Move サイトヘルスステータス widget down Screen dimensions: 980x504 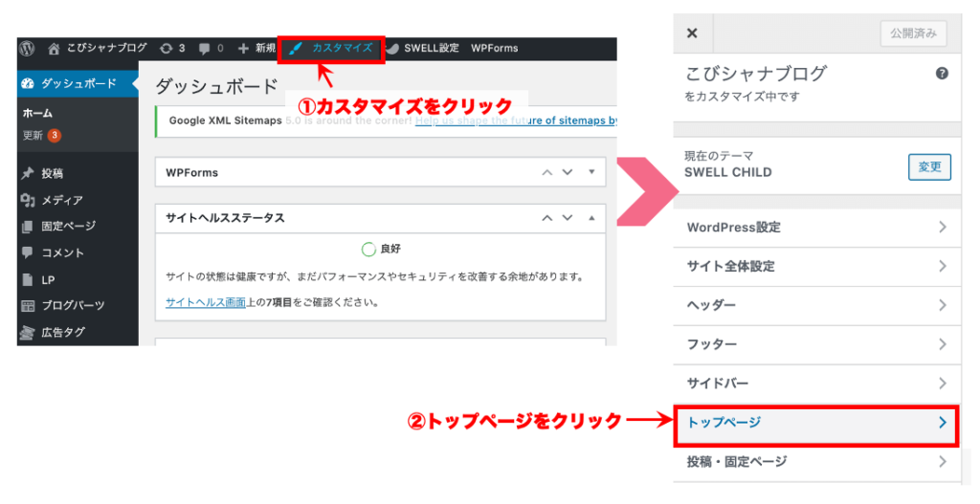[568, 218]
